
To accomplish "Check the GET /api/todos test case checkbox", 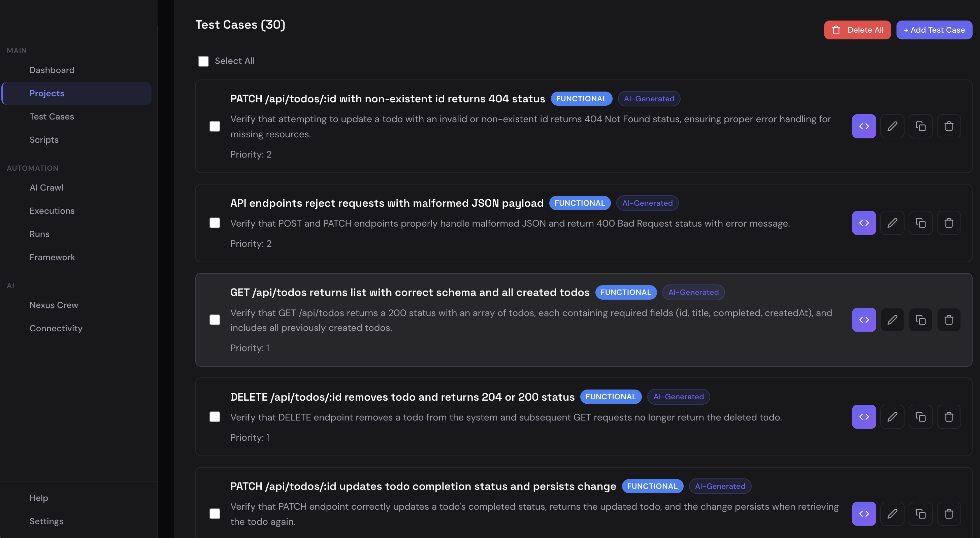I will coord(215,320).
